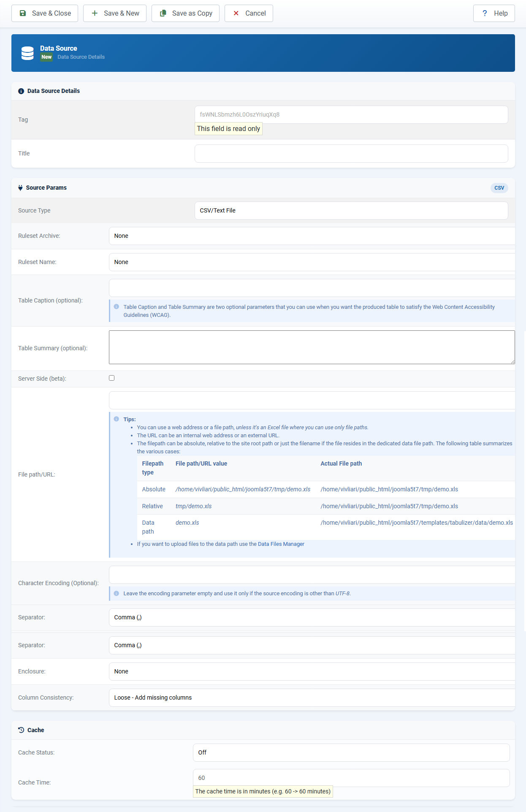Viewport: 526px width, 812px height.
Task: Click the 'Actual File path' column header
Action: pyautogui.click(x=341, y=463)
